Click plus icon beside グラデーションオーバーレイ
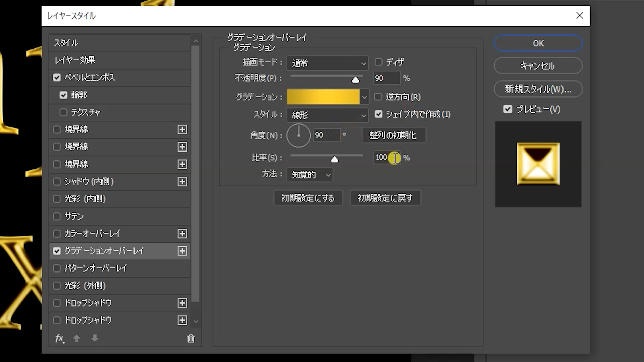644x362 pixels. 182,251
